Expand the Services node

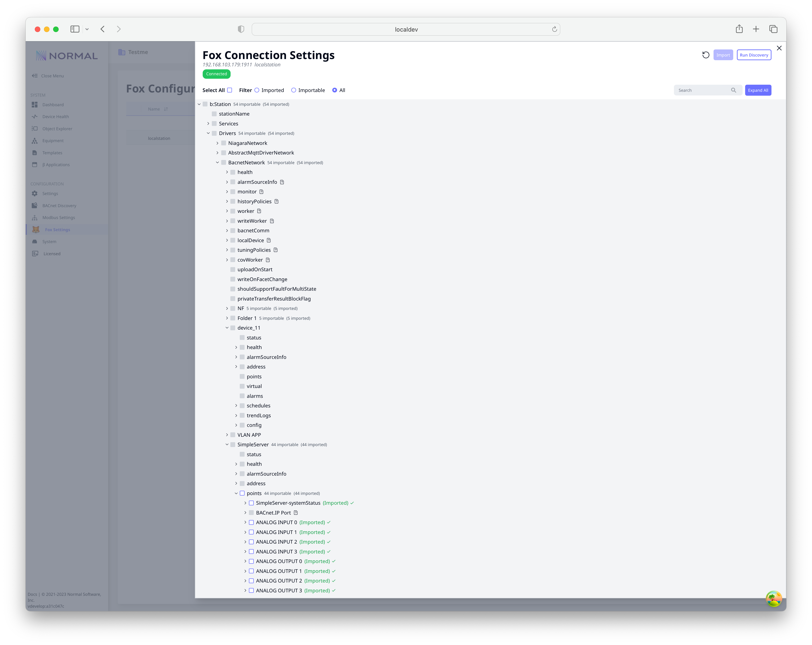[208, 124]
